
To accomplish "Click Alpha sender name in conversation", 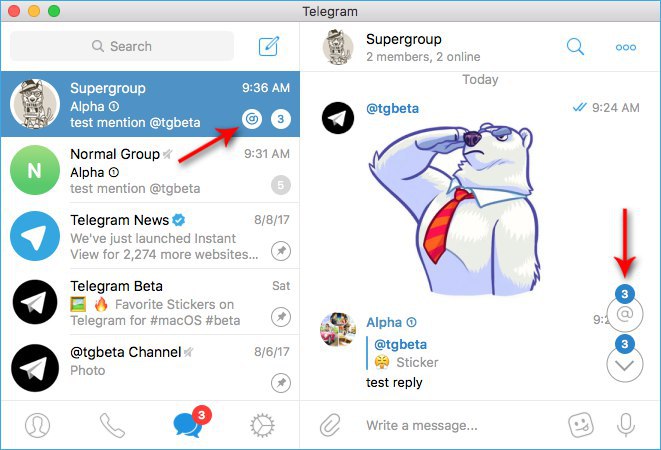I will [384, 323].
